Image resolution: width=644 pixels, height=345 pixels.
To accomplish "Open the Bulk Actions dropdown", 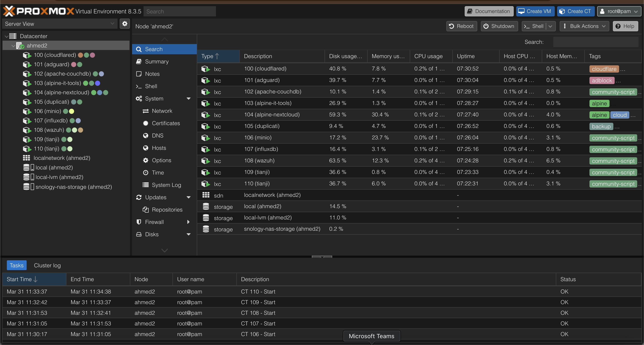I will [584, 26].
